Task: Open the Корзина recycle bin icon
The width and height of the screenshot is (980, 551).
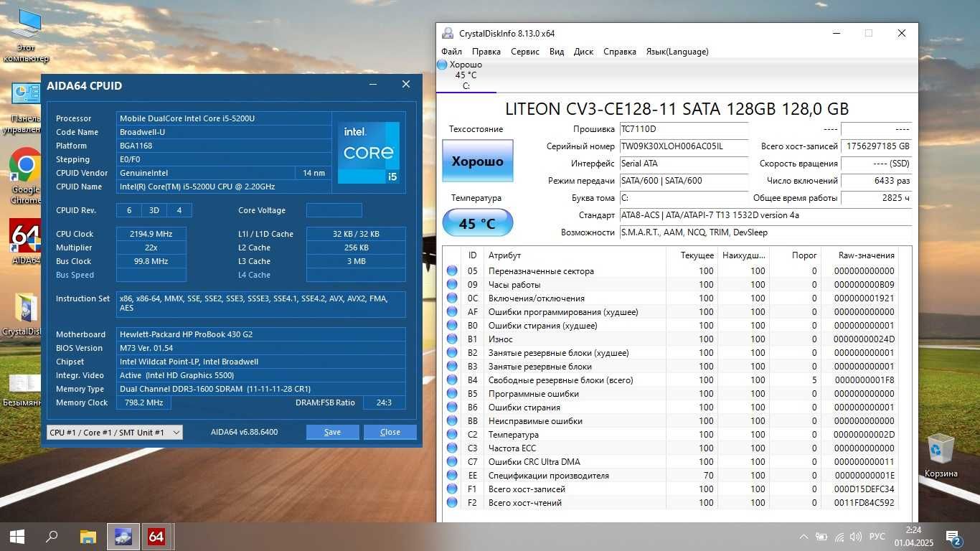Action: point(941,456)
